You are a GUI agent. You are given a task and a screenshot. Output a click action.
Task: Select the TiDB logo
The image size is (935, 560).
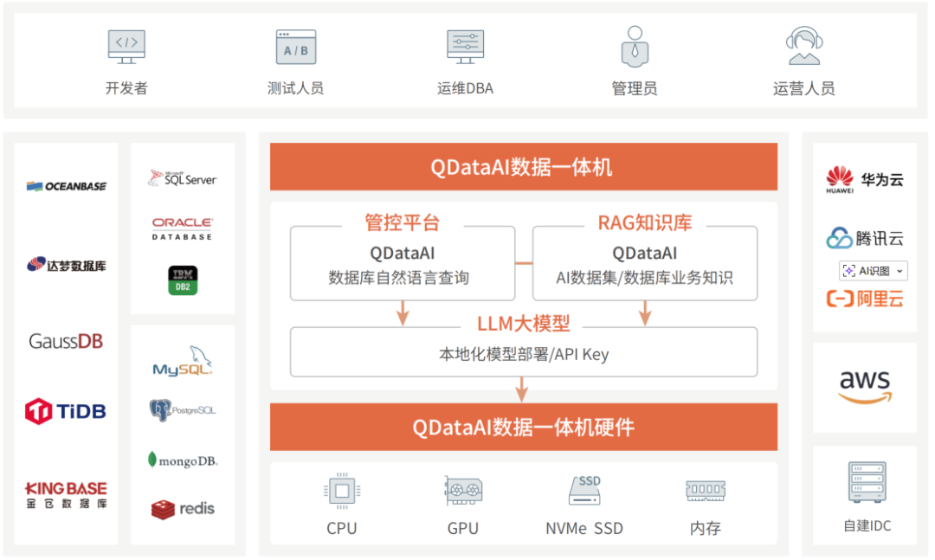point(64,410)
